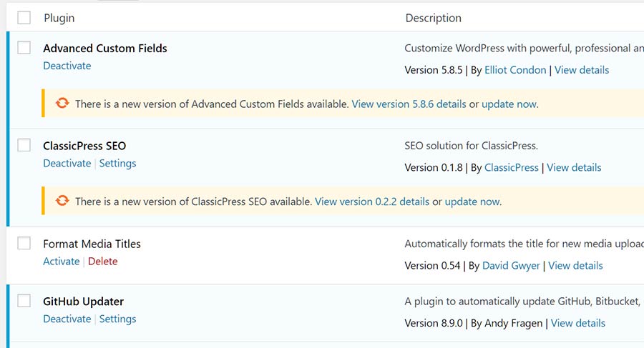Click the Version 8.9.0 text
The image size is (644, 348).
pyautogui.click(x=434, y=324)
